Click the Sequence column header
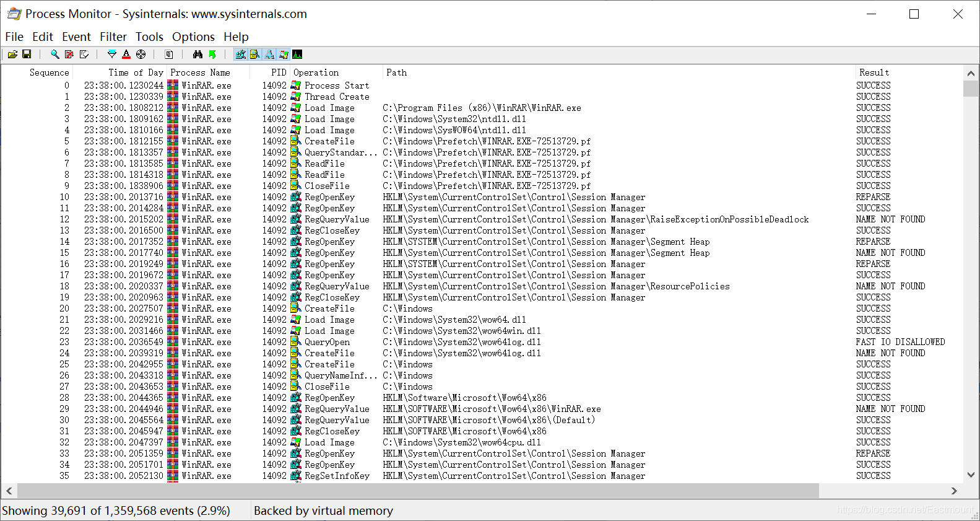 [37, 72]
